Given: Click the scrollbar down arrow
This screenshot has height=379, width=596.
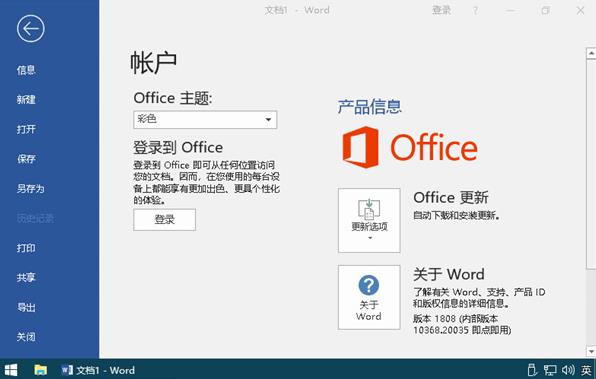Looking at the screenshot, I should pos(591,351).
